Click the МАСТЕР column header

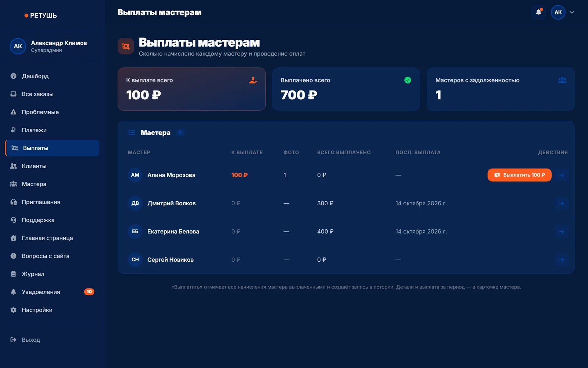pyautogui.click(x=139, y=152)
